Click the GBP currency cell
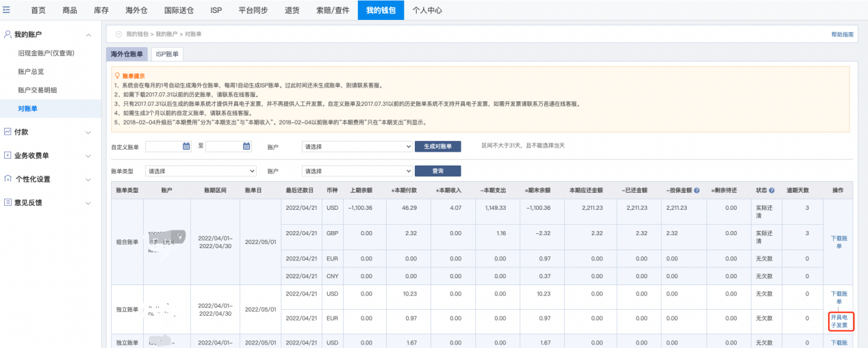The image size is (868, 348). [x=333, y=233]
